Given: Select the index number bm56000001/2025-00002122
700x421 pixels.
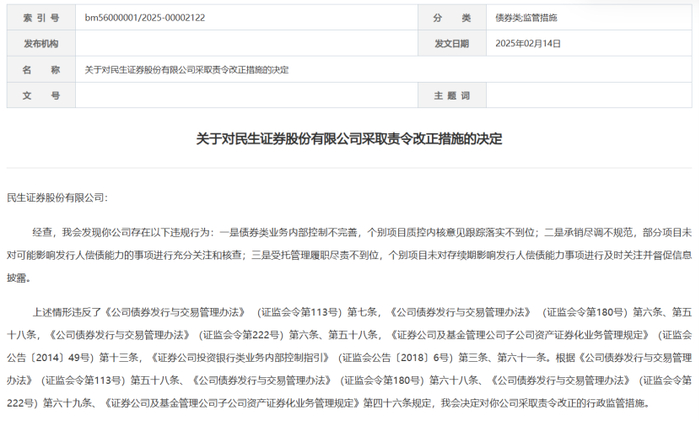Looking at the screenshot, I should point(145,18).
